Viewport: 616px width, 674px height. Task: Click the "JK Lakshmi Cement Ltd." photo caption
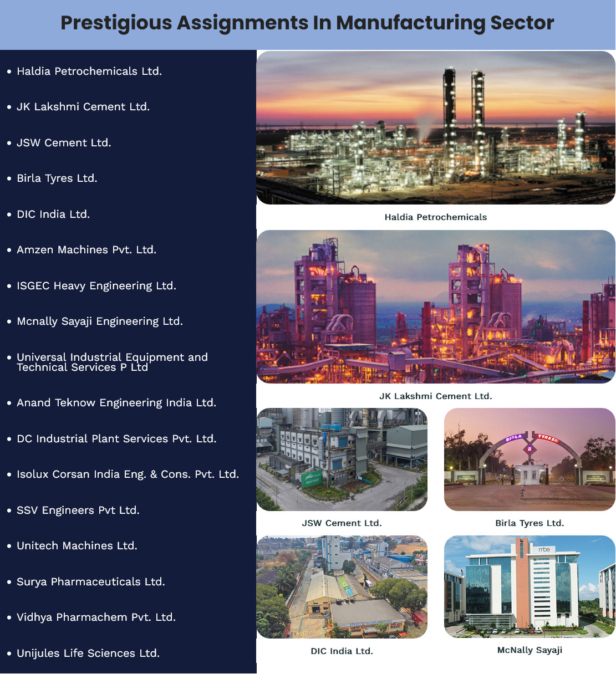(x=436, y=396)
